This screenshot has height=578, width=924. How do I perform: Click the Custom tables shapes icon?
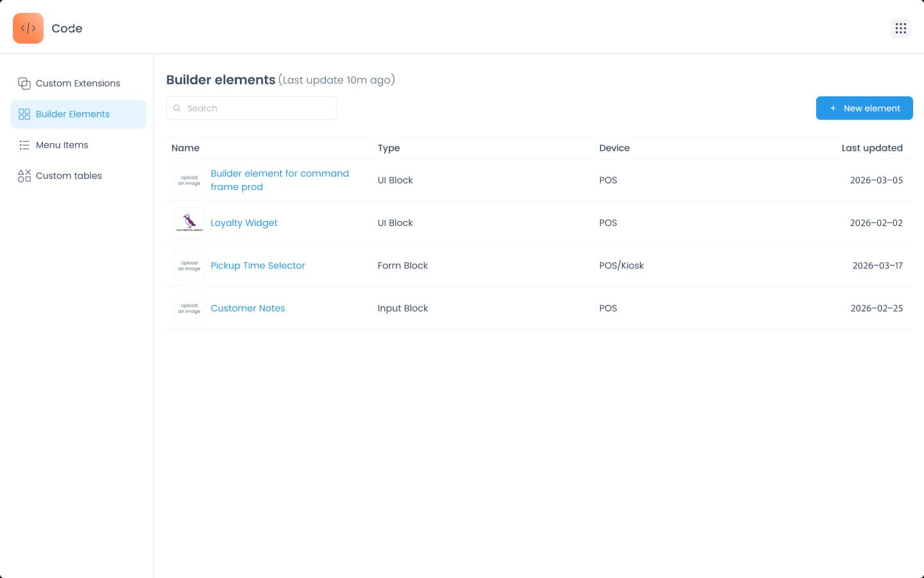[x=24, y=176]
